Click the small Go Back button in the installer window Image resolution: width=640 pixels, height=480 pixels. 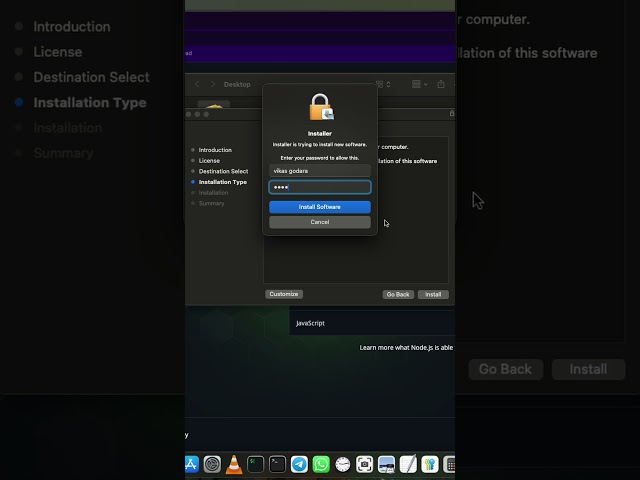(398, 294)
